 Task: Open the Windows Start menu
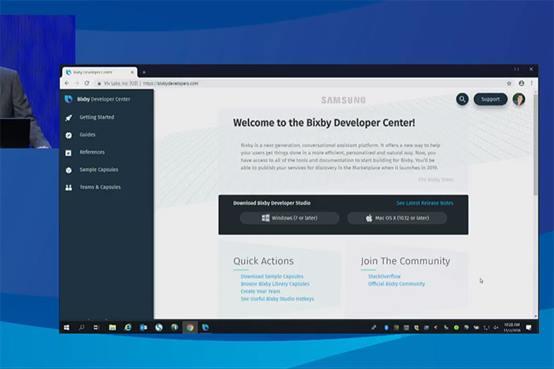coord(67,328)
